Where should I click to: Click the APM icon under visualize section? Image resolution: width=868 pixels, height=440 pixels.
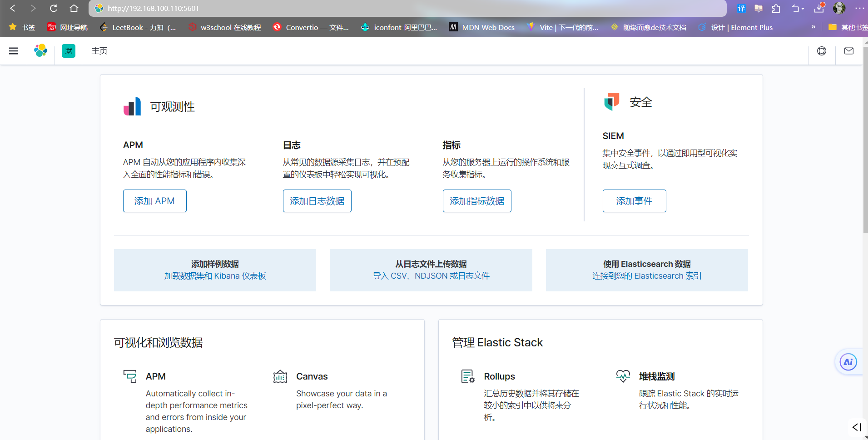coord(130,376)
